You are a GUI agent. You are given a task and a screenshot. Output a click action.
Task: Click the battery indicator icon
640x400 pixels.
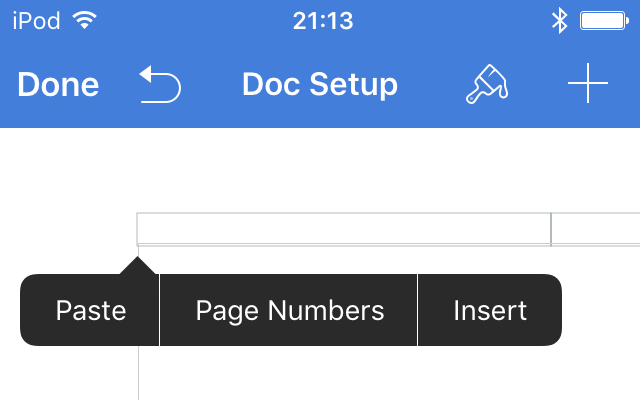click(604, 21)
